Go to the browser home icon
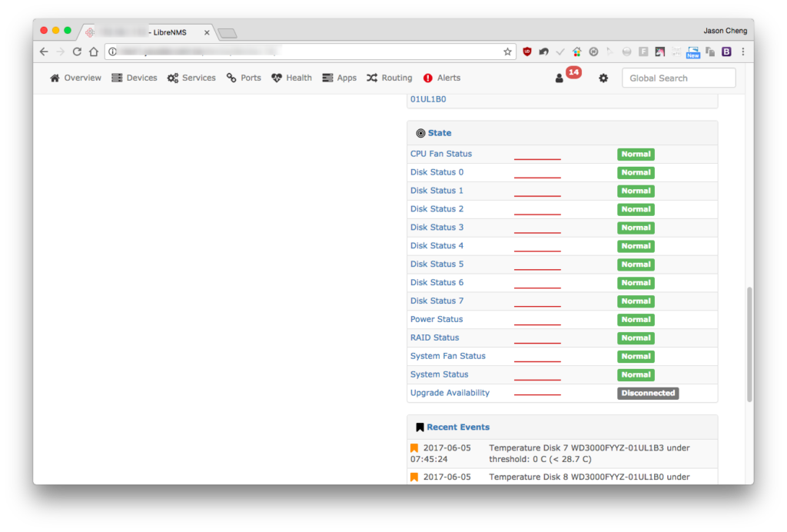 (93, 52)
